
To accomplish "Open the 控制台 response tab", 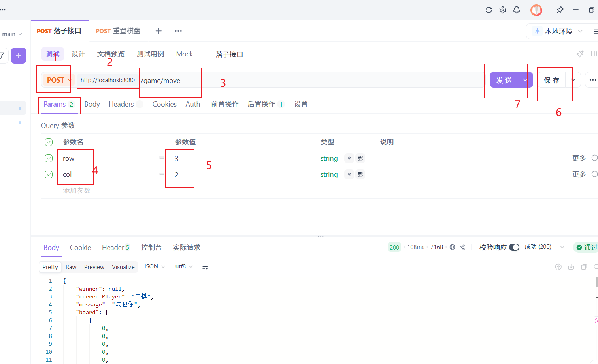I will click(x=151, y=248).
